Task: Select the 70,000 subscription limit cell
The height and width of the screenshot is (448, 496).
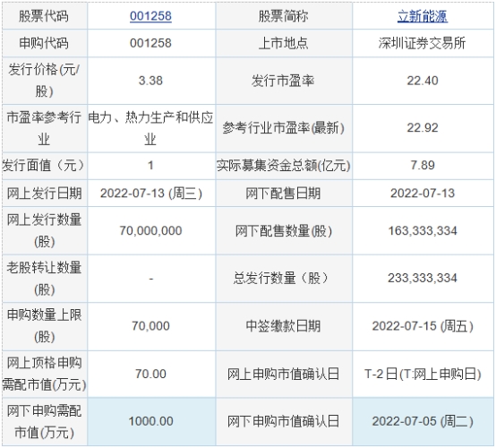Action: point(150,326)
